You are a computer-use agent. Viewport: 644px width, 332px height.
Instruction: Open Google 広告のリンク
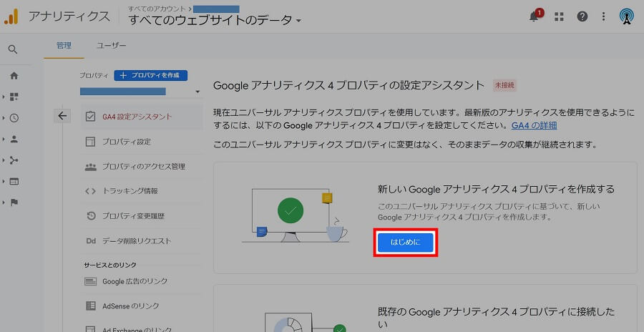point(142,281)
